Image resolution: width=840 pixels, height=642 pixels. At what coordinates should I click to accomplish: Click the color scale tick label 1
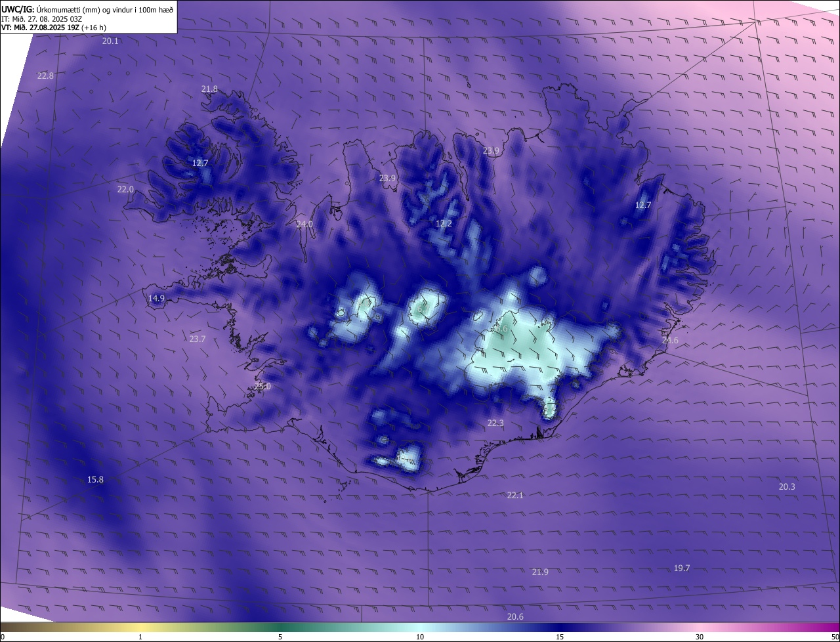click(140, 637)
